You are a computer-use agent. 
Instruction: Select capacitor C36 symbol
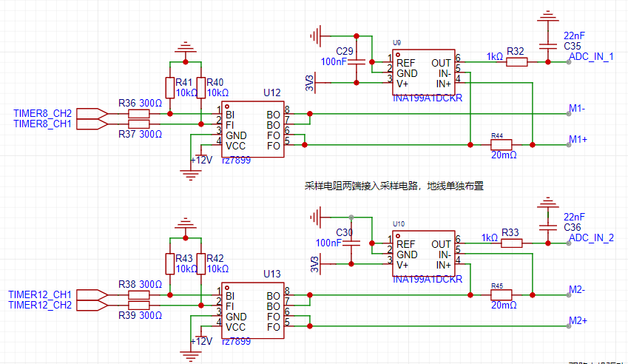(548, 227)
